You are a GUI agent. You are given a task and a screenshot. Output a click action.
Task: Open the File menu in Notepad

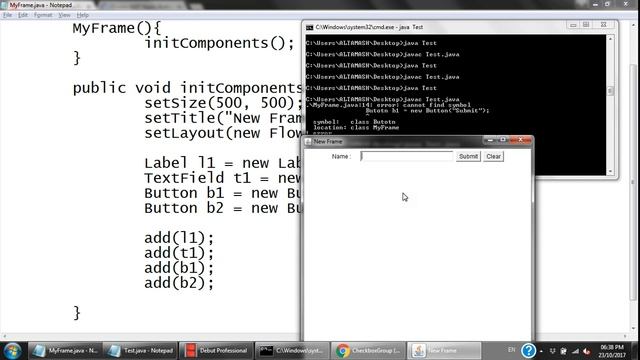tap(7, 15)
